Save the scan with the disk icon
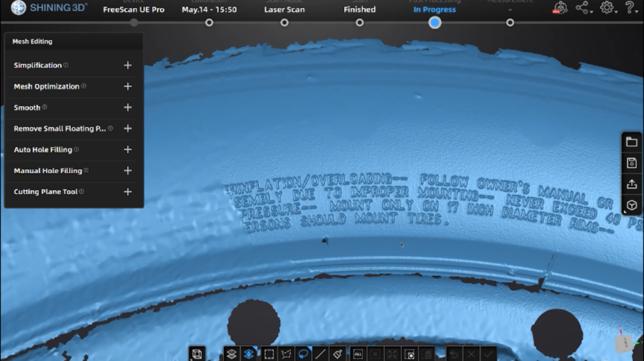The image size is (644, 361). click(631, 163)
